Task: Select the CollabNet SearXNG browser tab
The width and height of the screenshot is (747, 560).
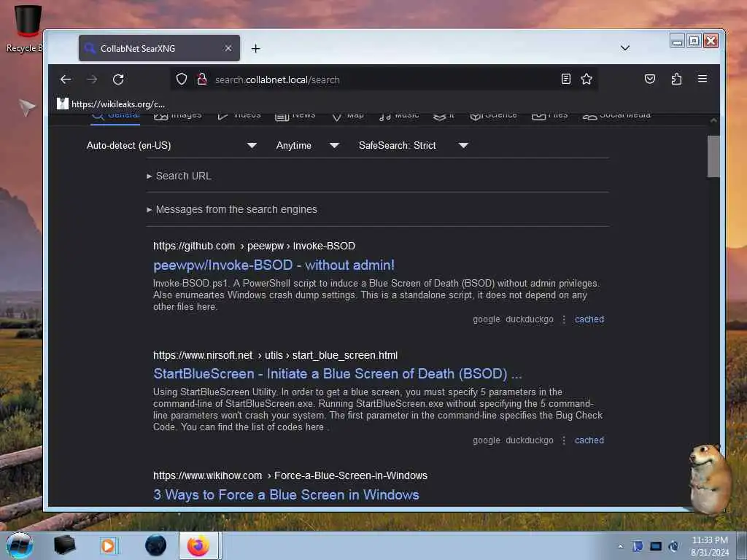Action: [x=159, y=48]
